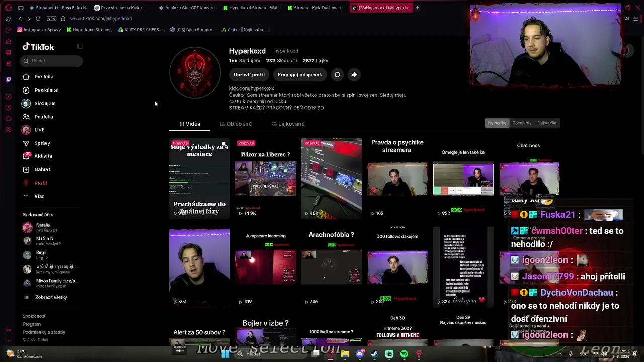Go forward with the browser forward arrow

coord(29,19)
